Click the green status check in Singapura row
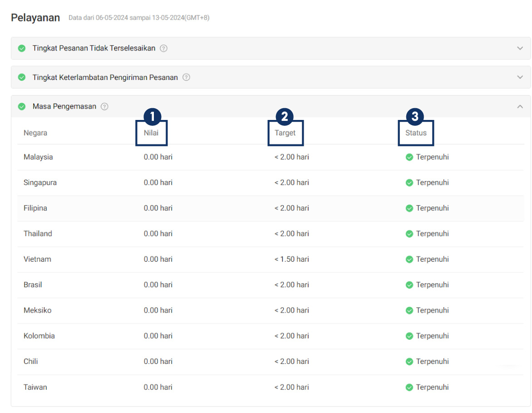 [x=409, y=183]
